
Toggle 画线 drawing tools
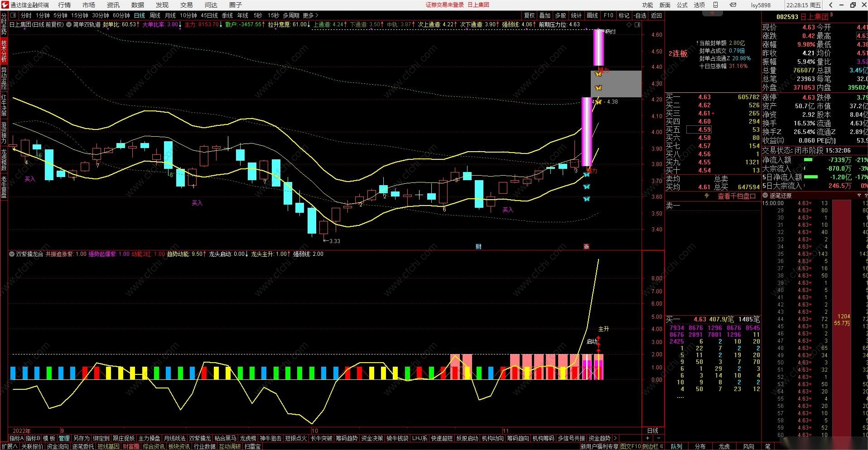(592, 15)
